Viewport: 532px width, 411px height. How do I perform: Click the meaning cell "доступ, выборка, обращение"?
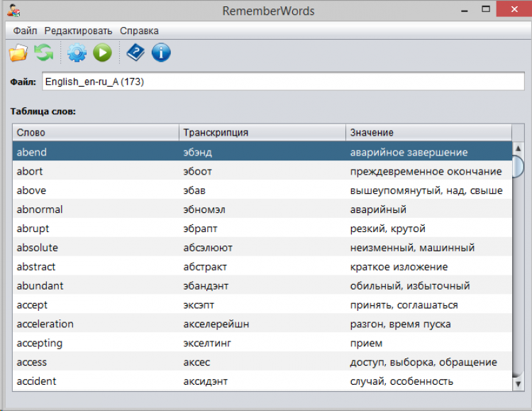(x=423, y=362)
